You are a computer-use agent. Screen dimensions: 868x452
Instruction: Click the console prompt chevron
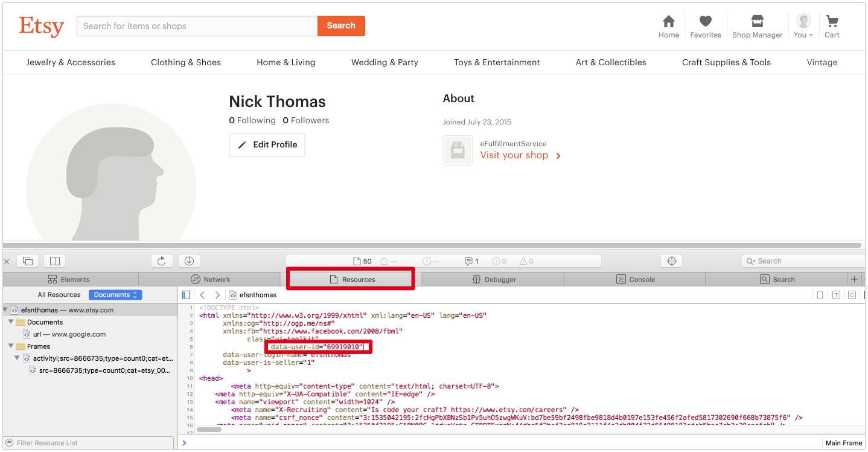185,443
